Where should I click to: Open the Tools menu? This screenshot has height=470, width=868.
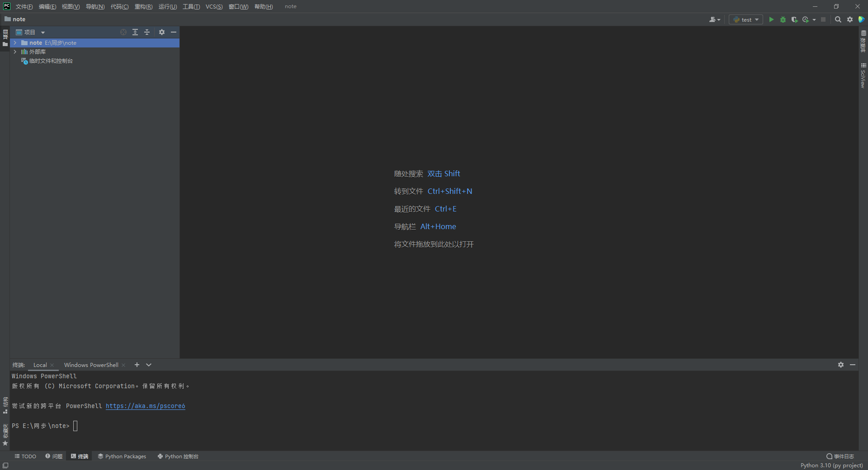click(x=191, y=6)
